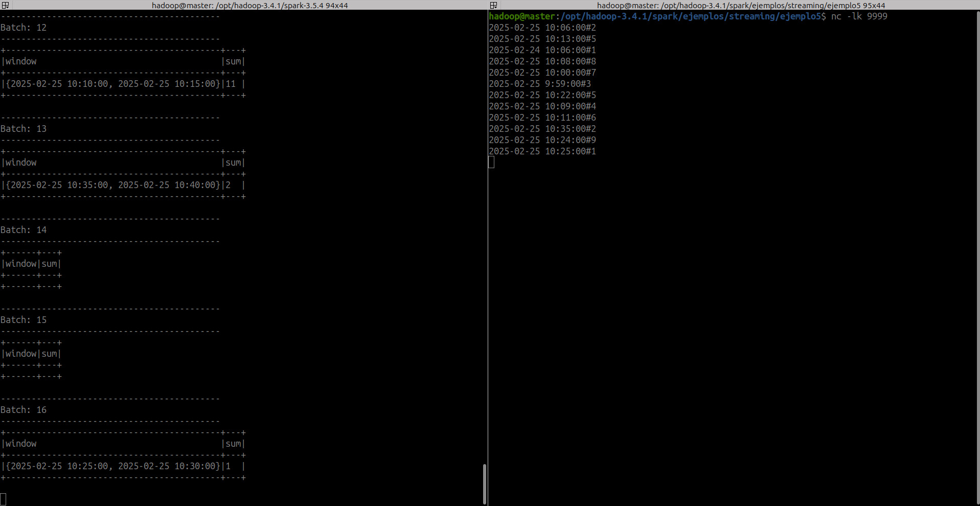Image resolution: width=980 pixels, height=506 pixels.
Task: Click the 'nc -lk 9999' command text
Action: tap(859, 16)
